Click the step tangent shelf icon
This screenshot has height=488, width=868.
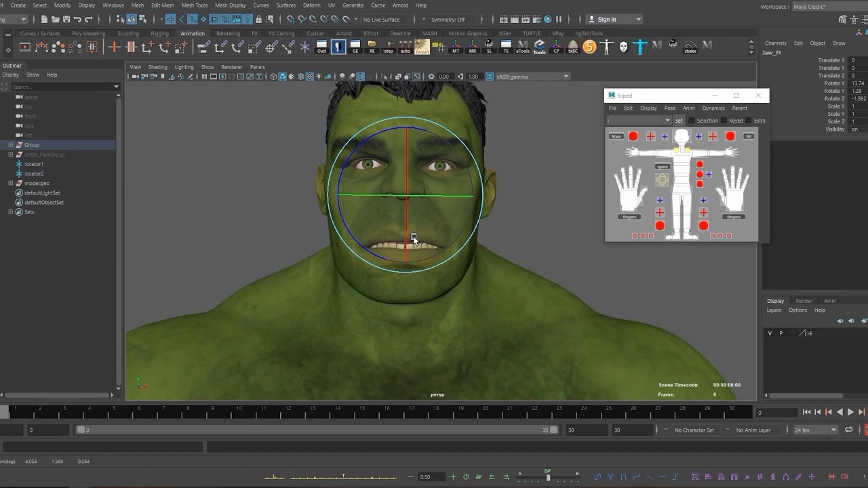click(x=388, y=46)
